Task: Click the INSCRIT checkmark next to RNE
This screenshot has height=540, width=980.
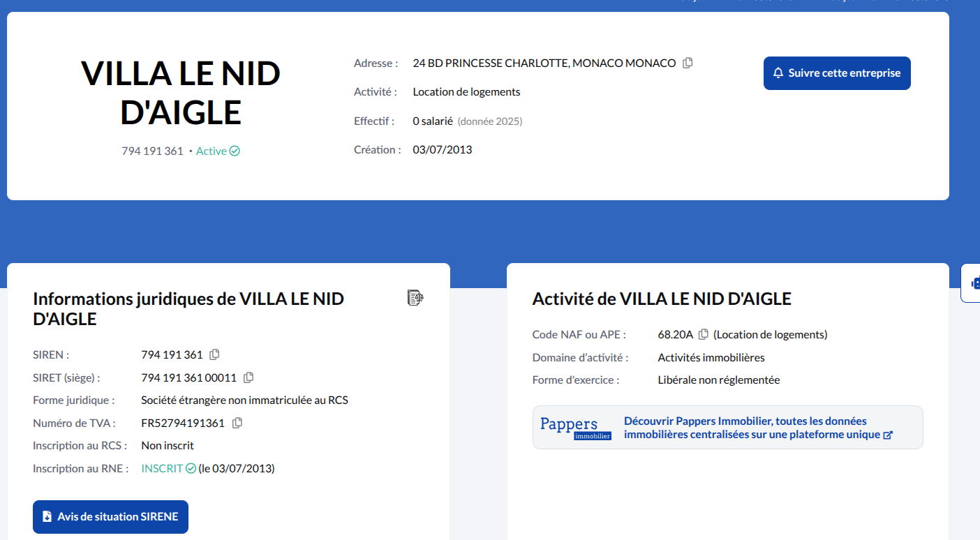Action: [x=191, y=468]
